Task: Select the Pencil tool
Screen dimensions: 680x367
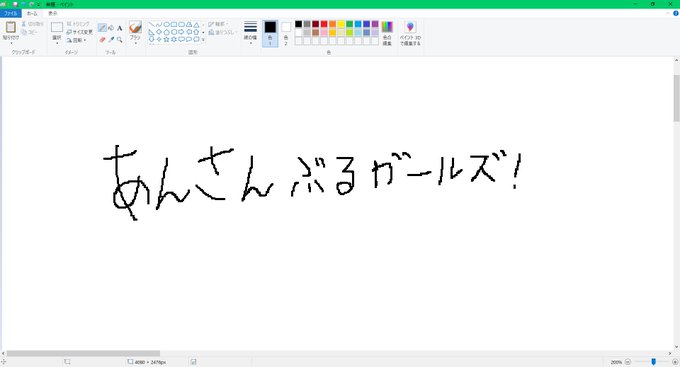Action: pos(102,28)
